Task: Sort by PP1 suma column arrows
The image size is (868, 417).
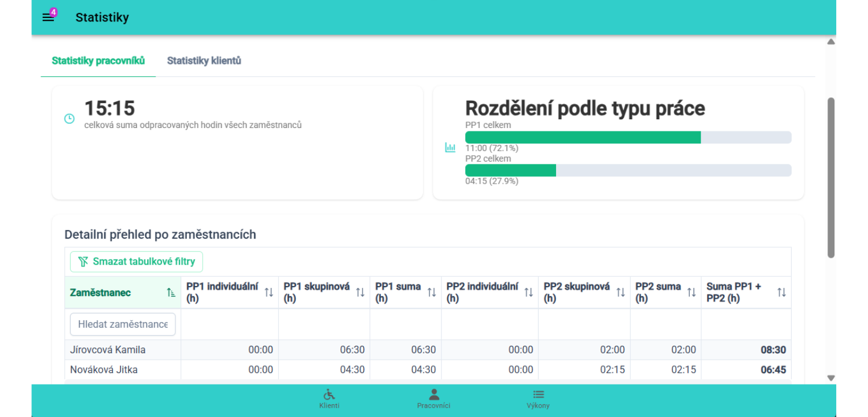Action: pyautogui.click(x=432, y=292)
